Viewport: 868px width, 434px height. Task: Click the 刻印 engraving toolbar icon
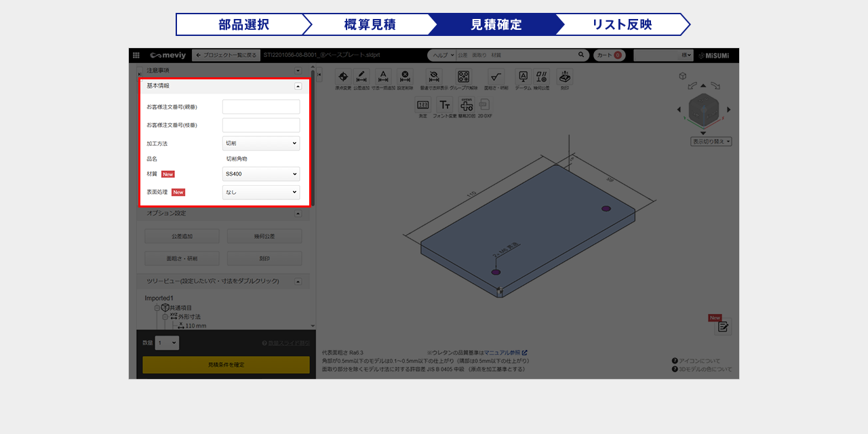[564, 77]
